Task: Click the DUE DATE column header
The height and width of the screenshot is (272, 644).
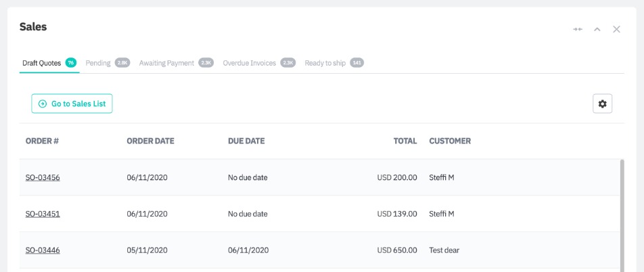Action: click(x=246, y=141)
